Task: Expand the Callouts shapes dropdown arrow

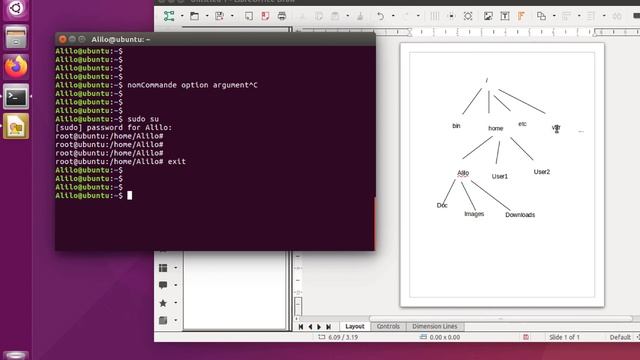Action: pyautogui.click(x=176, y=285)
